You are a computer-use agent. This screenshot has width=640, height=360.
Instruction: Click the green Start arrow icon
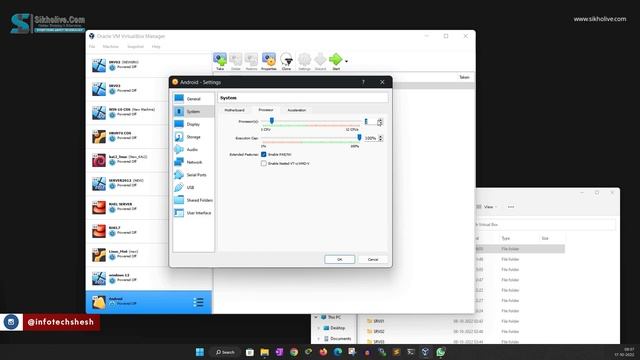(336, 60)
